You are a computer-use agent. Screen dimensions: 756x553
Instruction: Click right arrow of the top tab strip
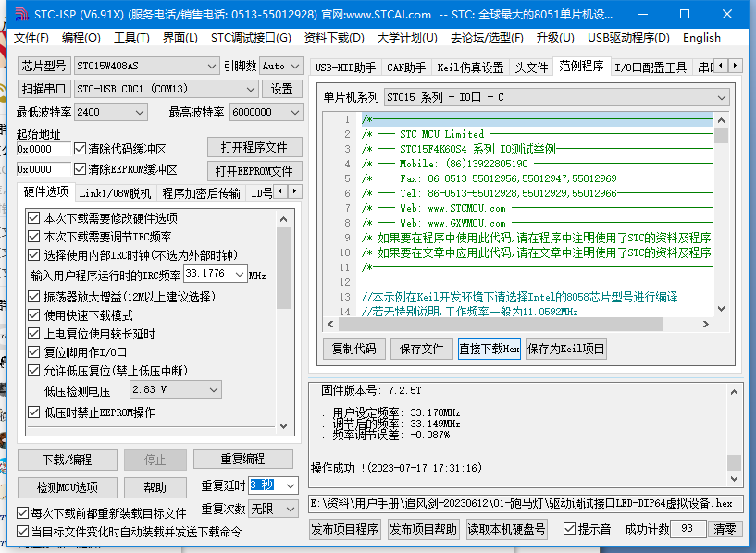click(x=735, y=65)
